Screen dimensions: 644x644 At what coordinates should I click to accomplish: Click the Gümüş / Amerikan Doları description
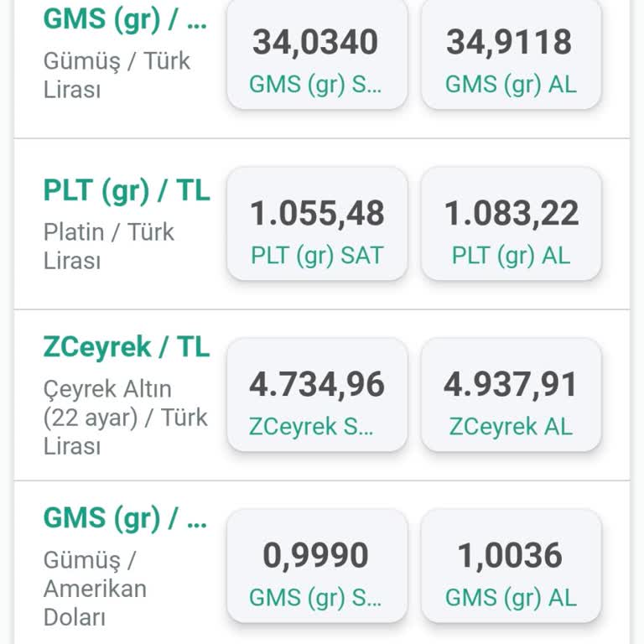95,589
